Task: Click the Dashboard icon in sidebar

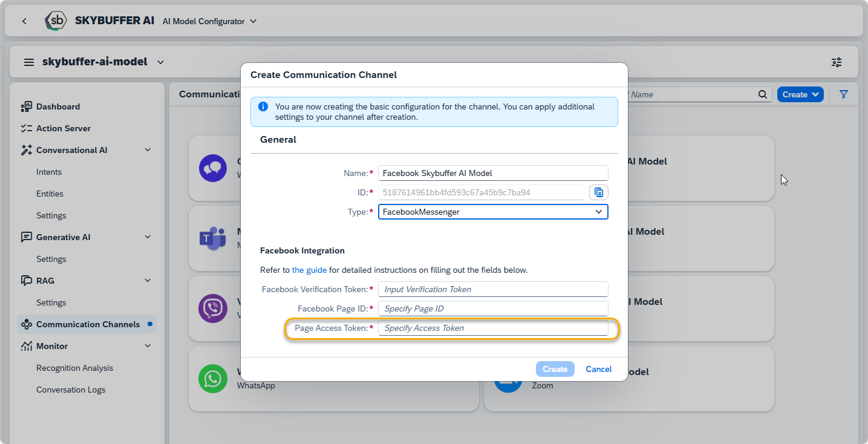Action: (26, 106)
